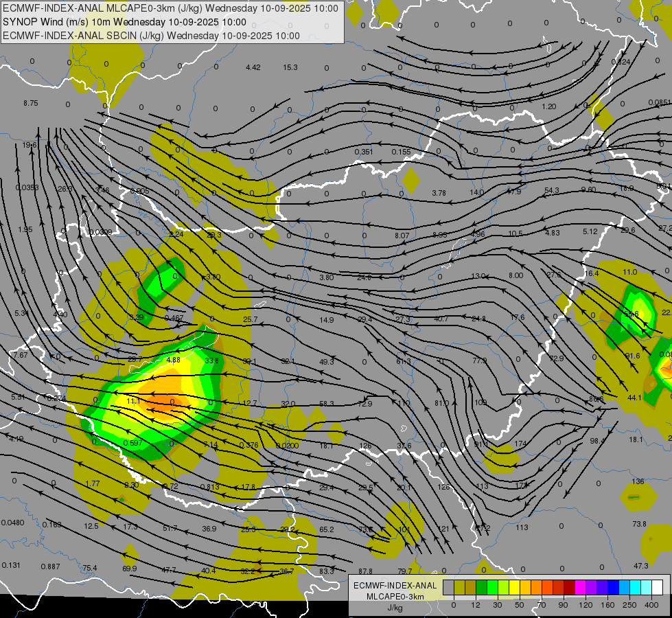Click the grid value 44.1
672x618 pixels.
pyautogui.click(x=634, y=398)
